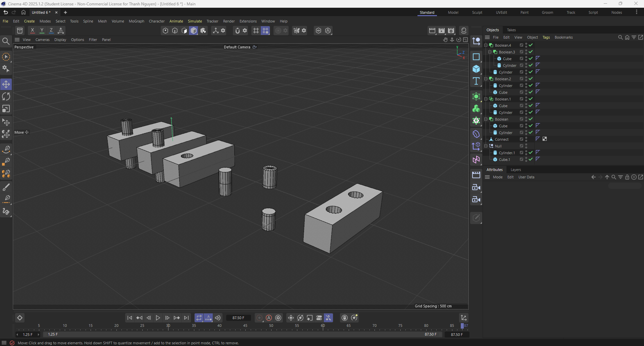The height and width of the screenshot is (346, 644).
Task: Enable keyframe autorecording in the timeline toolbar
Action: click(268, 318)
